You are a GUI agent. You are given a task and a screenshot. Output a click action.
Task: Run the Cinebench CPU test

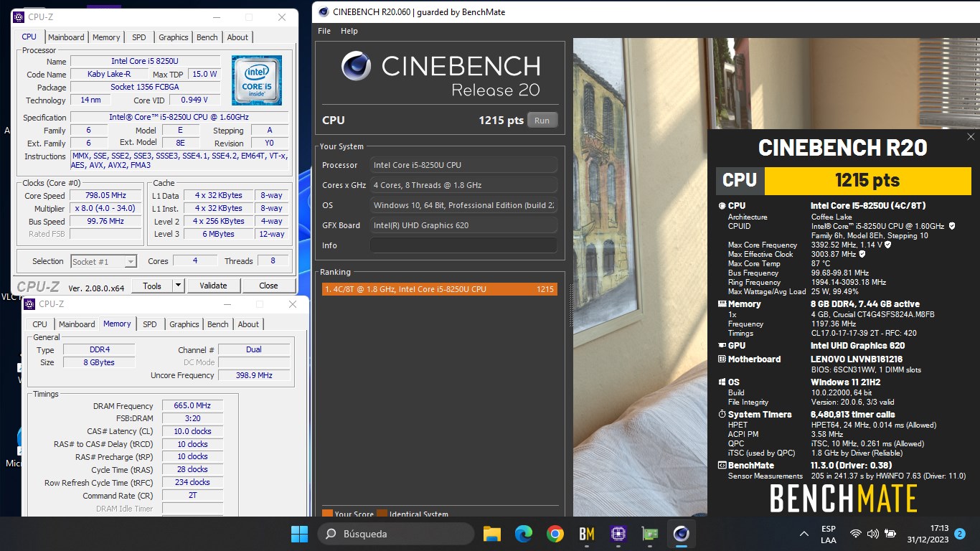coord(542,121)
